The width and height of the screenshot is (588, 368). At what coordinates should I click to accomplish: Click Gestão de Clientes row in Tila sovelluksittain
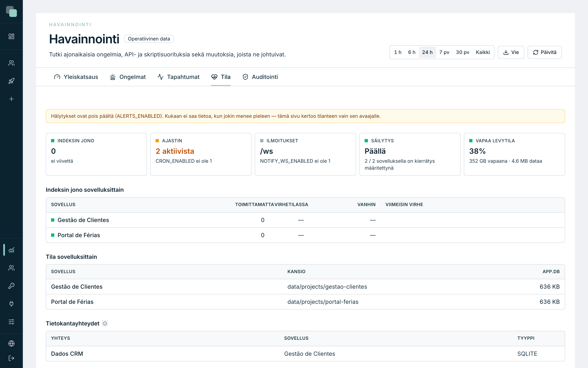[x=305, y=287]
